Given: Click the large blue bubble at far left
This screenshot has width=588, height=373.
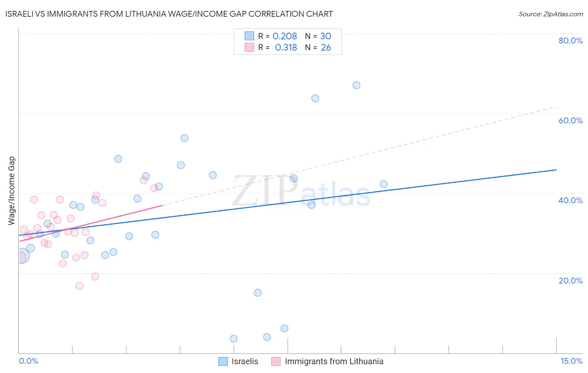Looking at the screenshot, I should pos(22,255).
